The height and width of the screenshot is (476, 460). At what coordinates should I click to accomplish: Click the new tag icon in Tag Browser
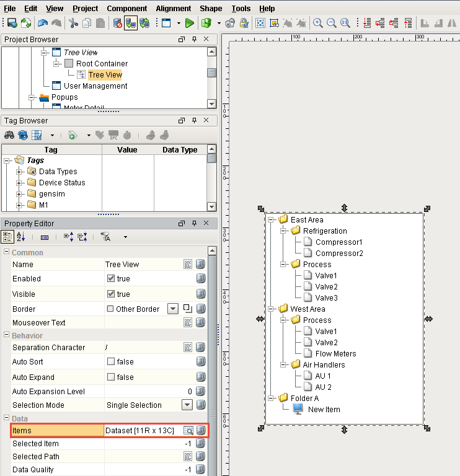73,135
